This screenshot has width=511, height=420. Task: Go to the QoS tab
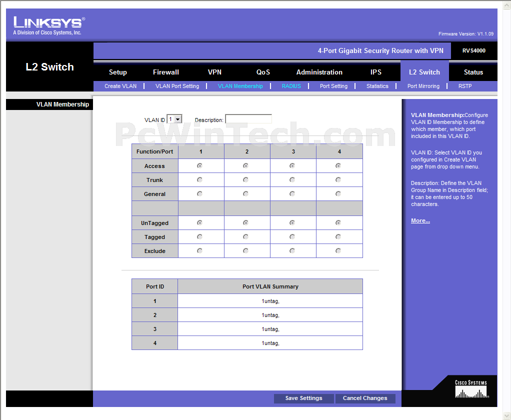tap(263, 72)
